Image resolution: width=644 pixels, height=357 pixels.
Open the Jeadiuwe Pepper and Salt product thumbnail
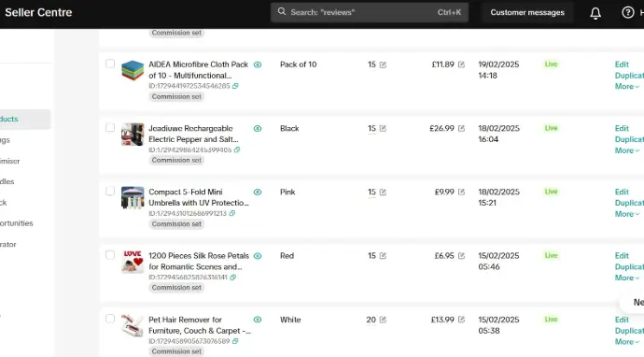coord(133,134)
